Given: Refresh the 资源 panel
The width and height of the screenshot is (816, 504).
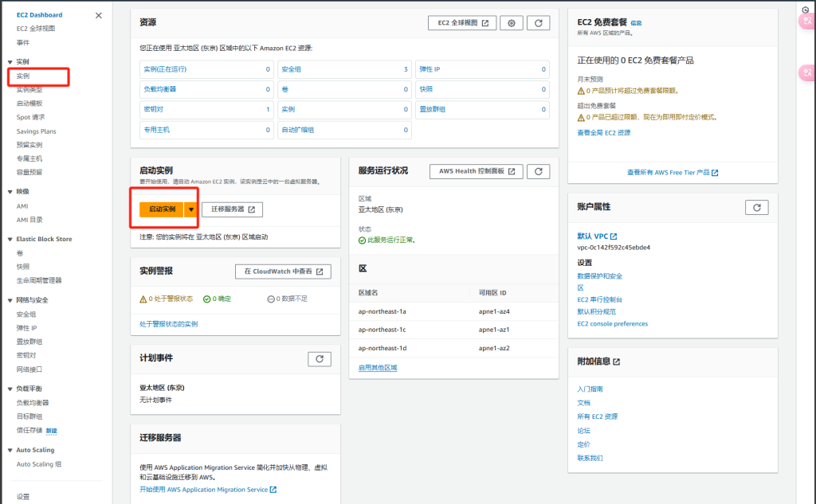Looking at the screenshot, I should (x=539, y=23).
